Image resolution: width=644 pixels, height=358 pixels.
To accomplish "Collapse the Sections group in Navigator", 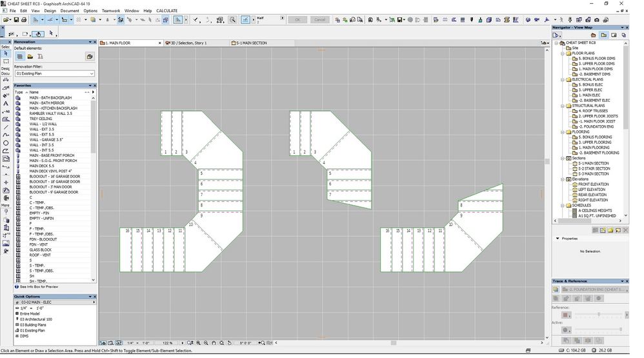I will [562, 159].
